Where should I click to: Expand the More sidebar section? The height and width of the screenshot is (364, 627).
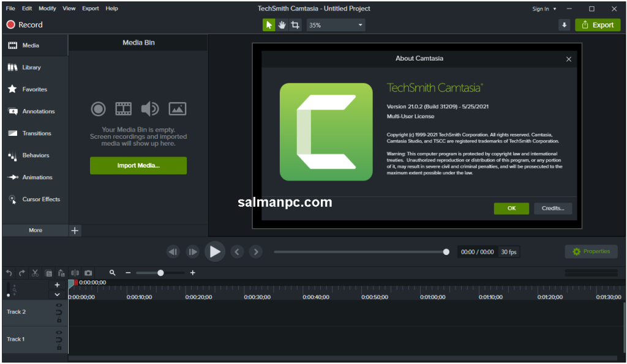point(34,230)
